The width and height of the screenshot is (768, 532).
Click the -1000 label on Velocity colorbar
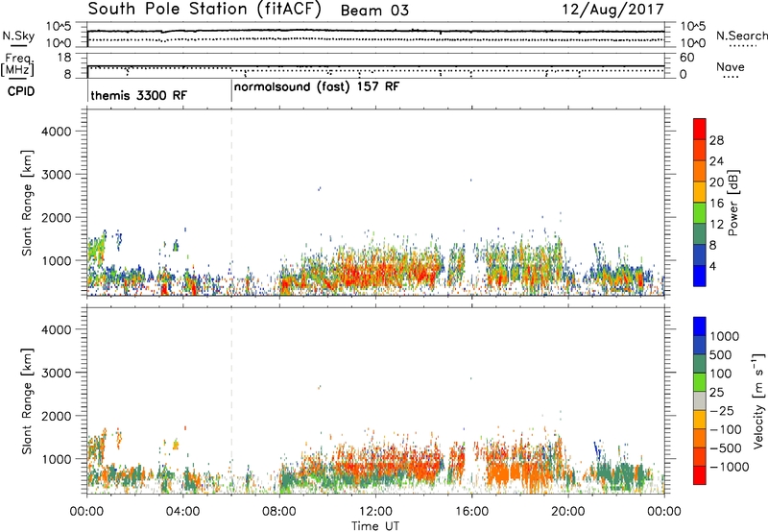point(730,467)
